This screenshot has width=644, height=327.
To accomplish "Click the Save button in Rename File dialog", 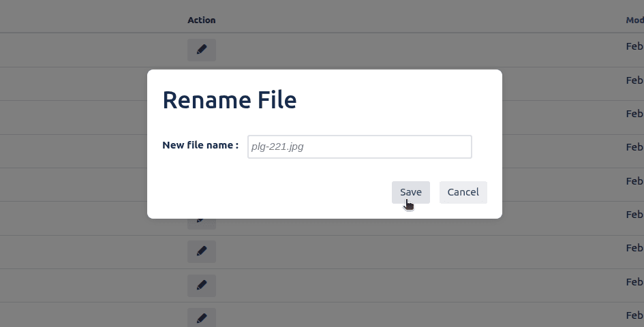I will 410,192.
